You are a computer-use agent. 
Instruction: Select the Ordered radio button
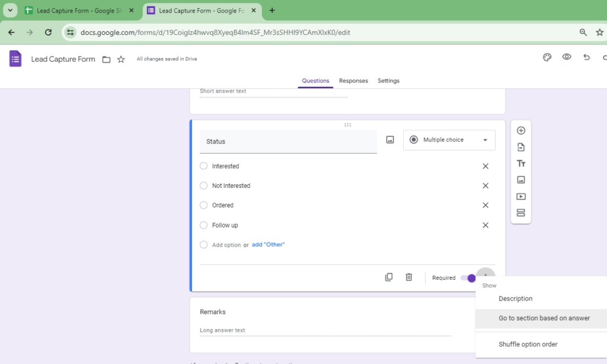(x=204, y=205)
